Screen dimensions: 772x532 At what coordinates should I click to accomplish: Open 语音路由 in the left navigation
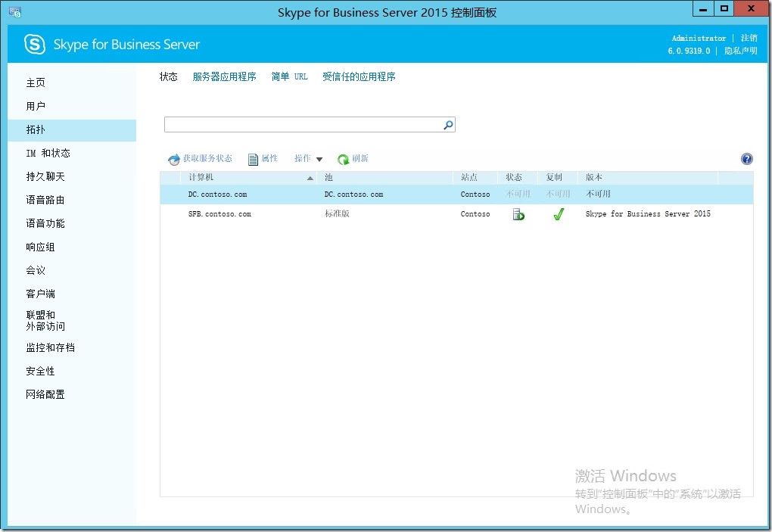click(x=45, y=200)
